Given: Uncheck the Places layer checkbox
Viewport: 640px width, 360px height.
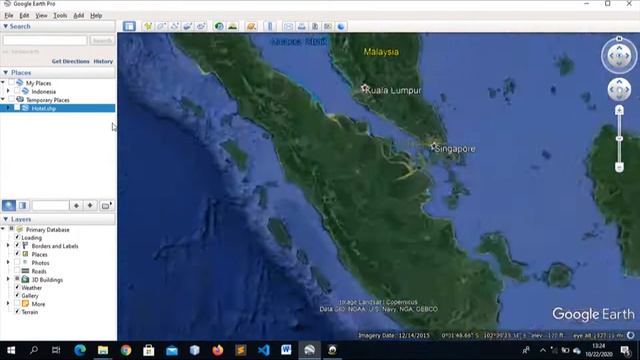Looking at the screenshot, I should [17, 254].
